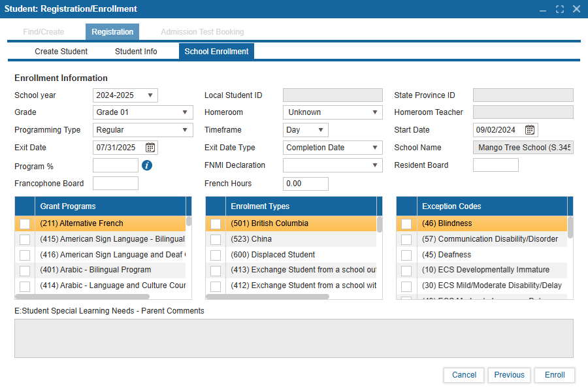Click the Previous button
588x390 pixels.
point(509,375)
